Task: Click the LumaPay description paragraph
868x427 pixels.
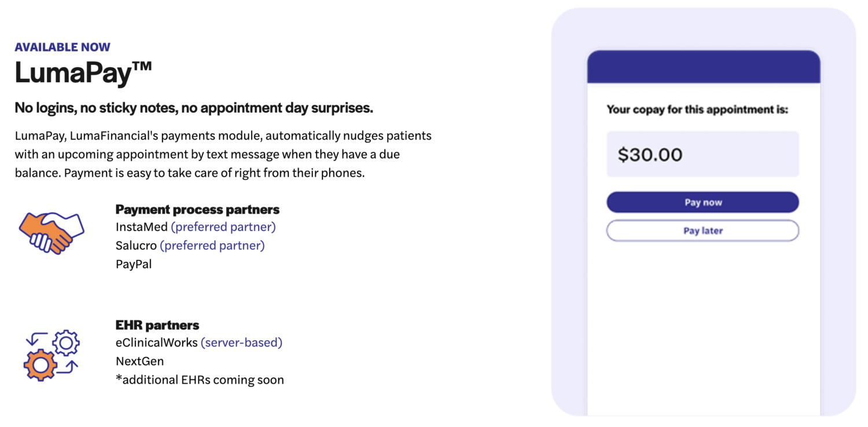Action: pyautogui.click(x=223, y=154)
